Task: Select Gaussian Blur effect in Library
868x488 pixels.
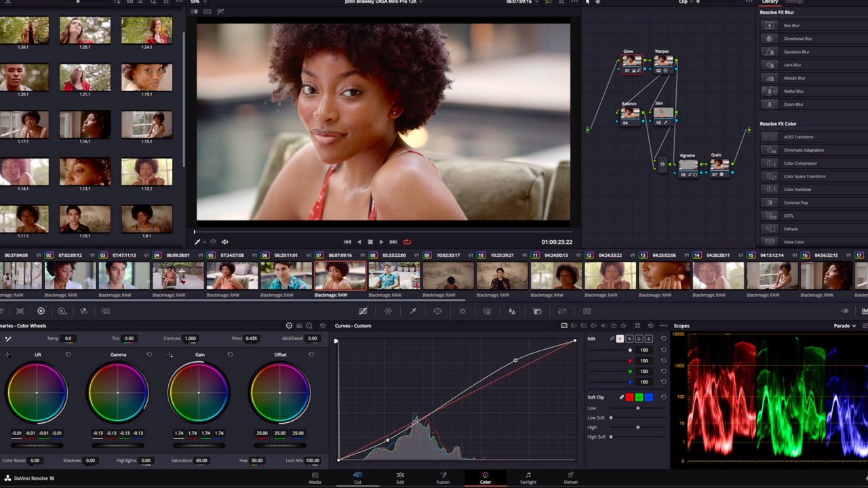Action: coord(814,52)
